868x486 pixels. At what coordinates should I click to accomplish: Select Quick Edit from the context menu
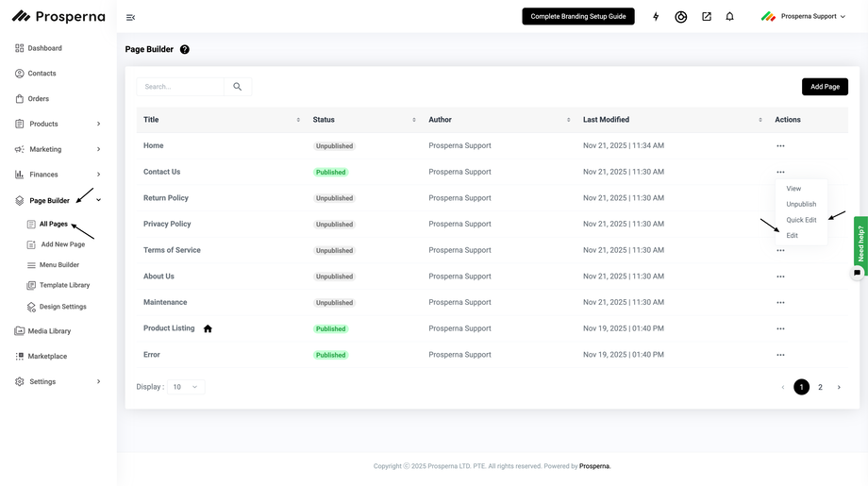801,220
